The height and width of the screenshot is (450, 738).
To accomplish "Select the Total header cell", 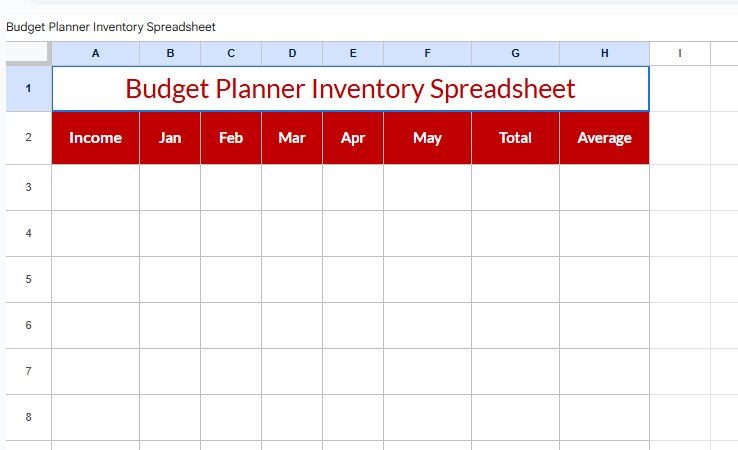I will click(x=515, y=138).
